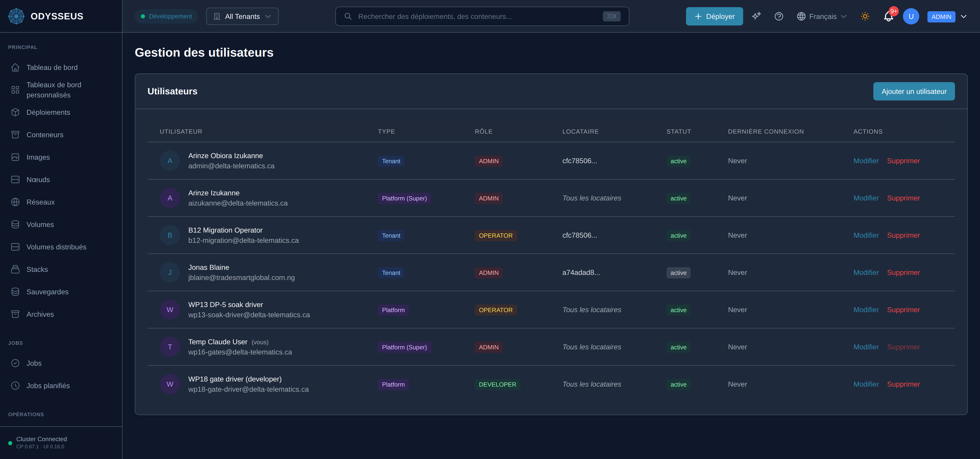Open the Jobs checkmark icon

pos(15,363)
